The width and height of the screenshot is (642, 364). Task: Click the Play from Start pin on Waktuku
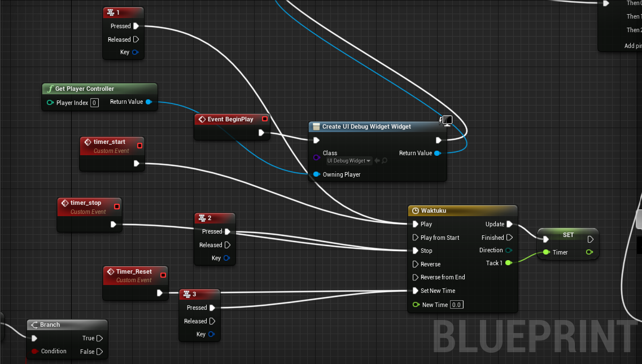click(x=416, y=238)
